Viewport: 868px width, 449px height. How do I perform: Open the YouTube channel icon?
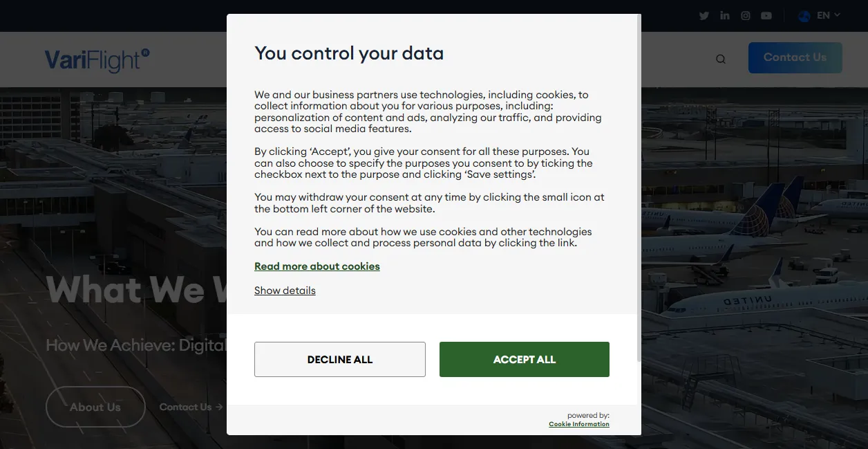point(766,16)
